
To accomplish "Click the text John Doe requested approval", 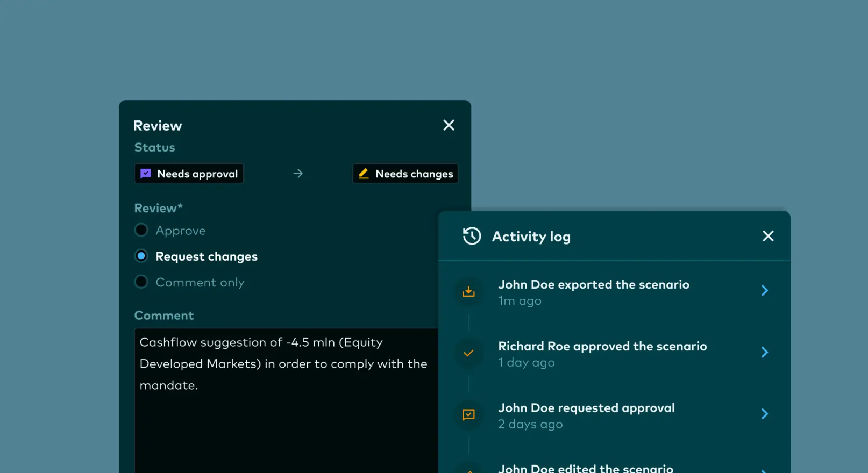I will pos(586,408).
